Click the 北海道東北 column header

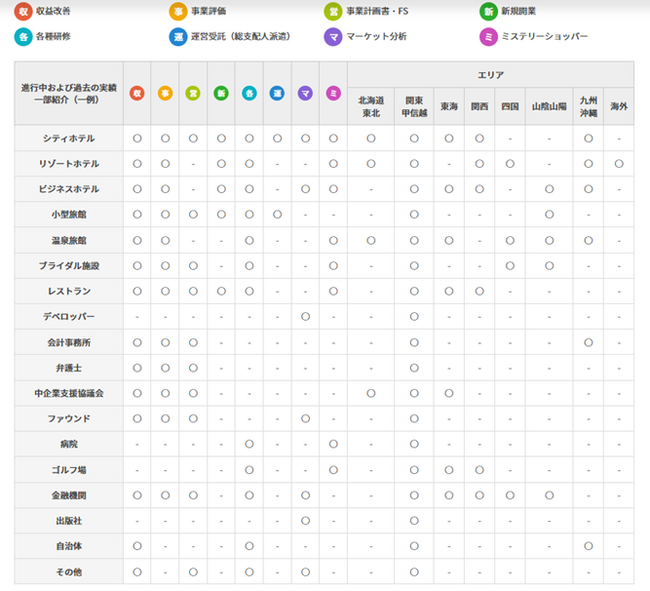(x=371, y=107)
